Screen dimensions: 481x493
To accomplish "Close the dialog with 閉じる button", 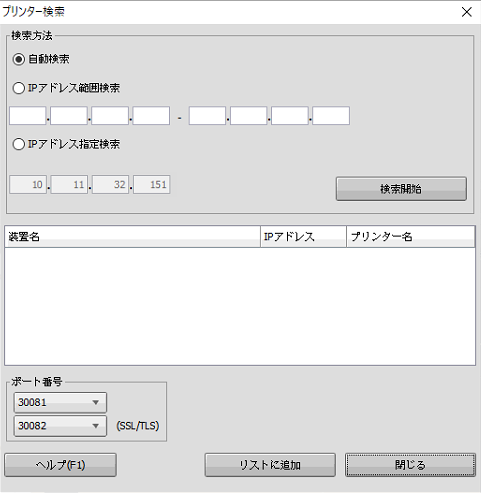I will pos(410,465).
